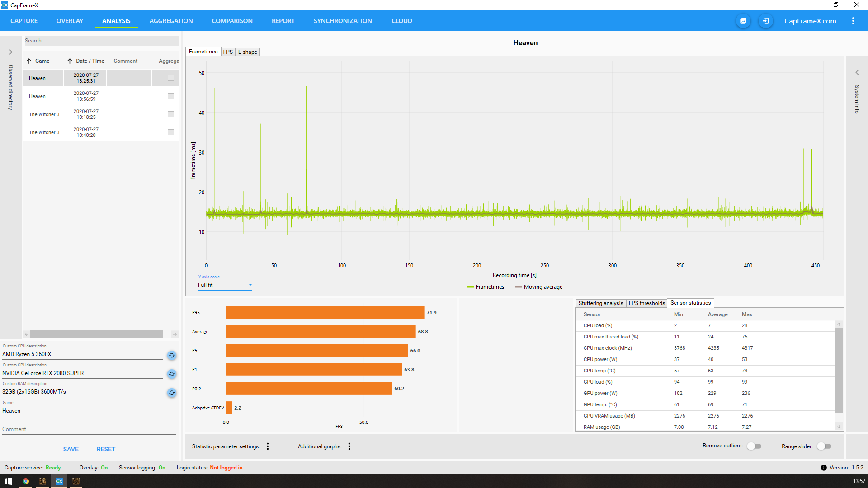Click the screenshot icon in top bar

coord(743,21)
